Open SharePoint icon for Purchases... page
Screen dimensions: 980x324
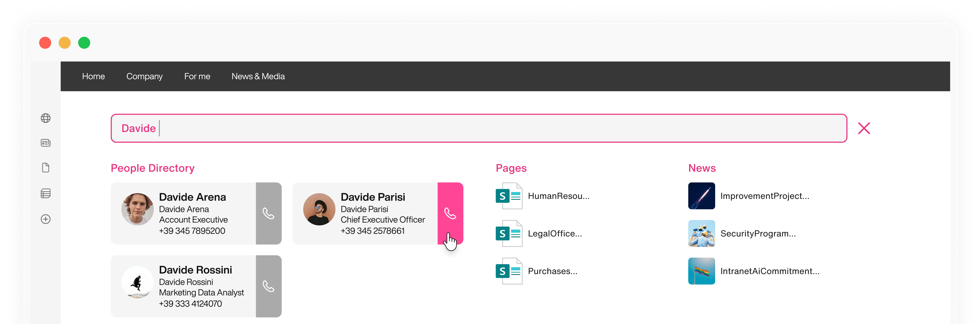509,271
